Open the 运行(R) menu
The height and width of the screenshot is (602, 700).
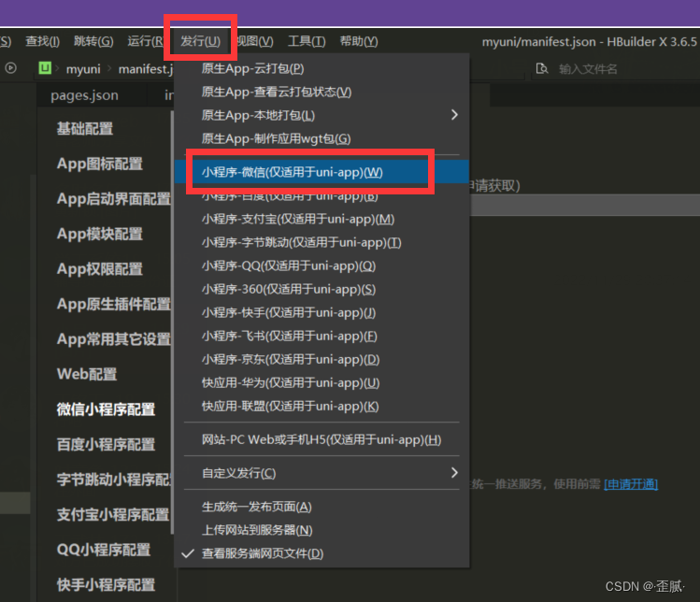[146, 41]
